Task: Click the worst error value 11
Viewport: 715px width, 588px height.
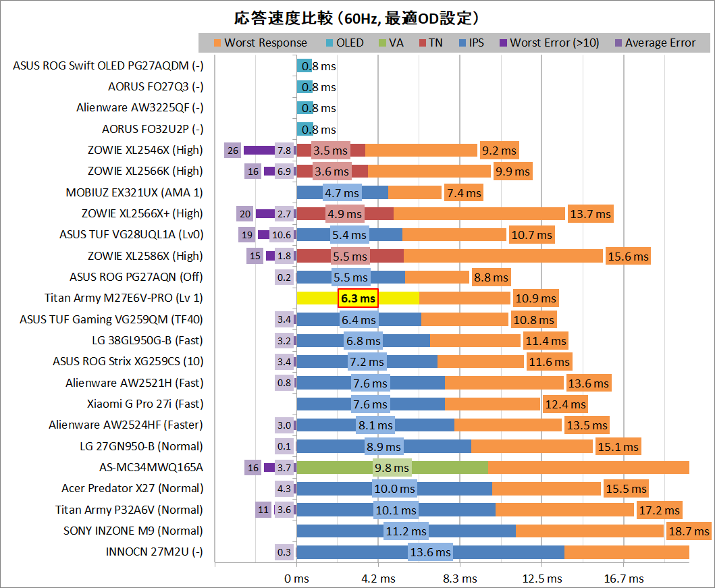Action: tap(263, 510)
